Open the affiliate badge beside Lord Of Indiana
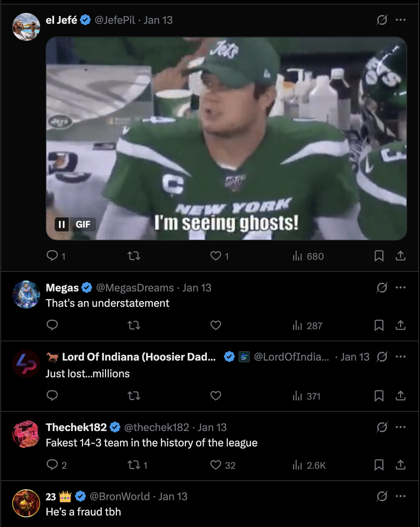The height and width of the screenshot is (527, 420). click(244, 357)
